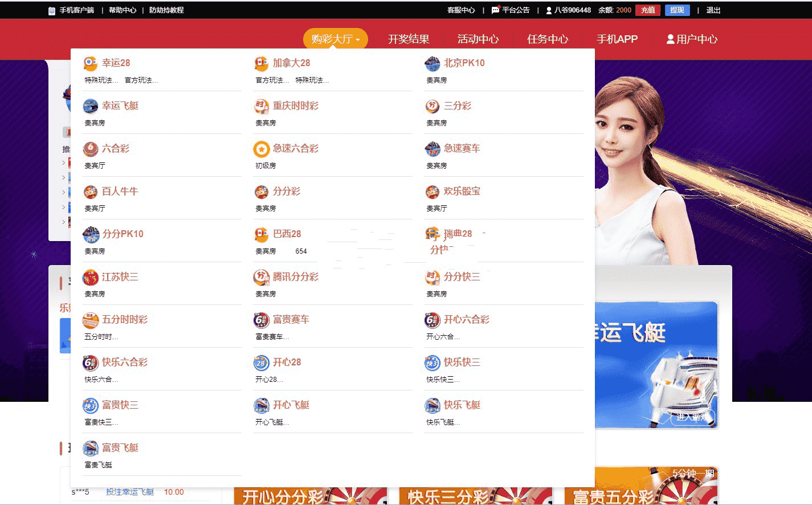Click the 六合彩 game icon
The width and height of the screenshot is (812, 505).
pos(90,149)
